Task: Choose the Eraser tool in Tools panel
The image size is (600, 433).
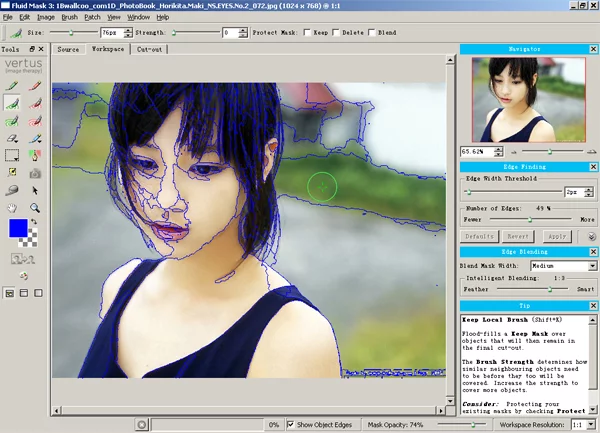Action: pyautogui.click(x=12, y=138)
